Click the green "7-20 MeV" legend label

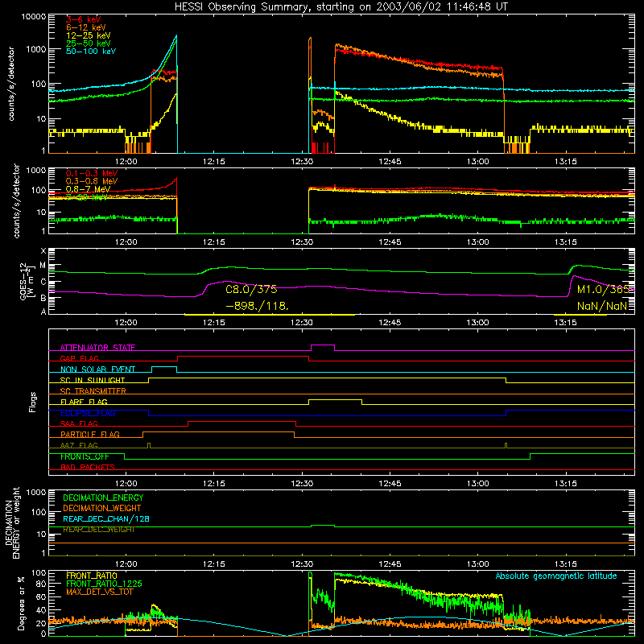pos(87,197)
